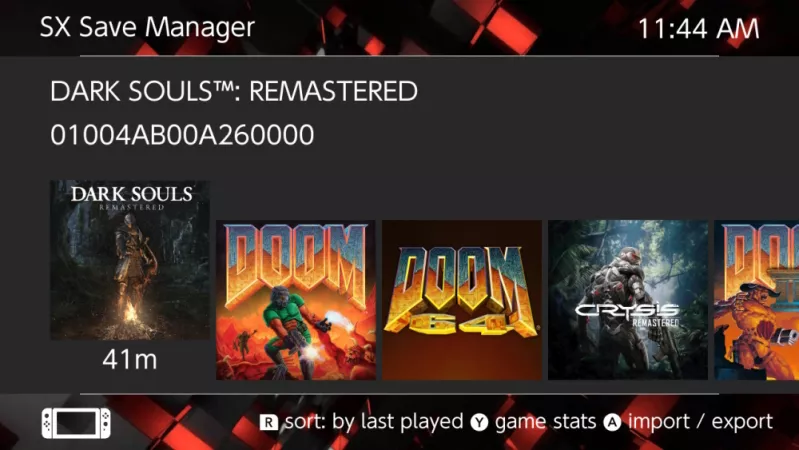
Task: Open the 'import / export' option
Action: coord(701,422)
